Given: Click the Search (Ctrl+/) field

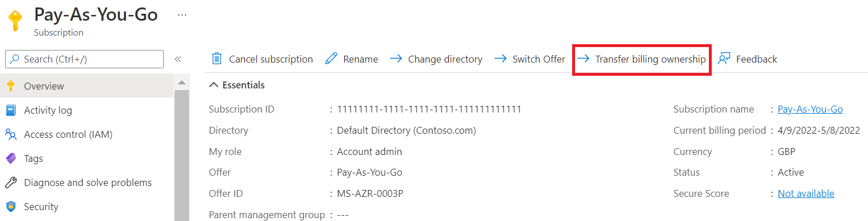Looking at the screenshot, I should click(84, 59).
